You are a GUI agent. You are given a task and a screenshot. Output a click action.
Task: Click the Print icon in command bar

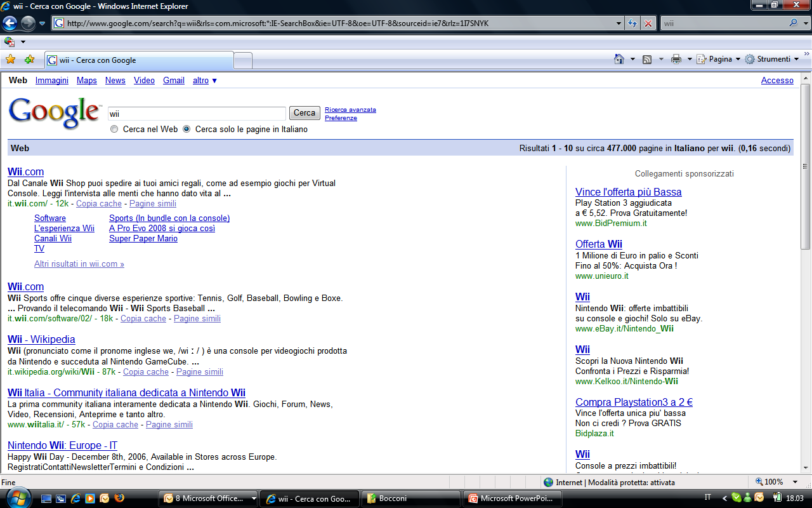click(x=676, y=59)
